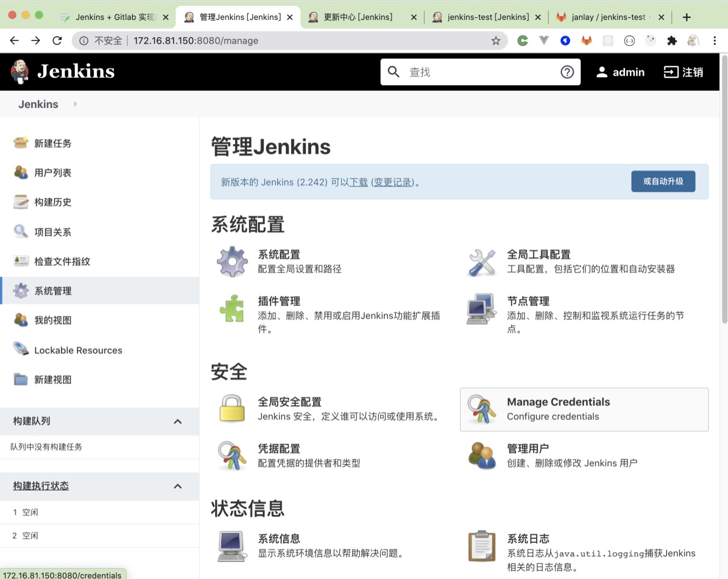Click the Jenkins butler logo
Image resolution: width=728 pixels, height=579 pixels.
tap(20, 72)
